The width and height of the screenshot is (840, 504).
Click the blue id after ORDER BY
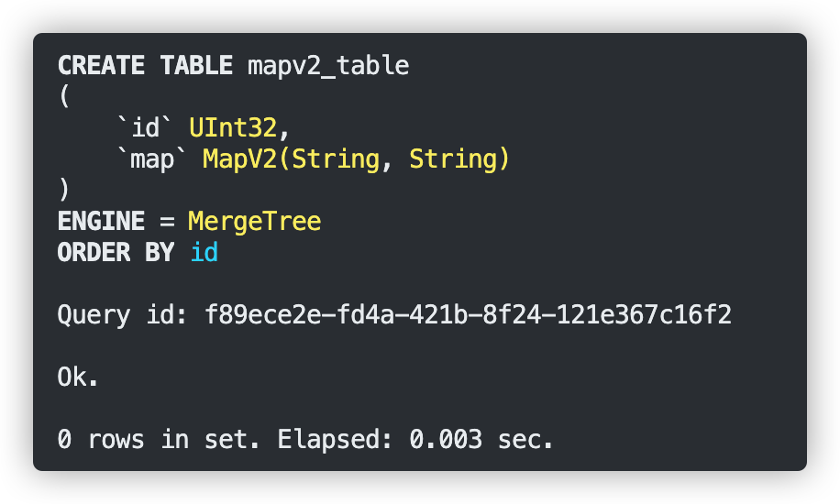click(204, 253)
